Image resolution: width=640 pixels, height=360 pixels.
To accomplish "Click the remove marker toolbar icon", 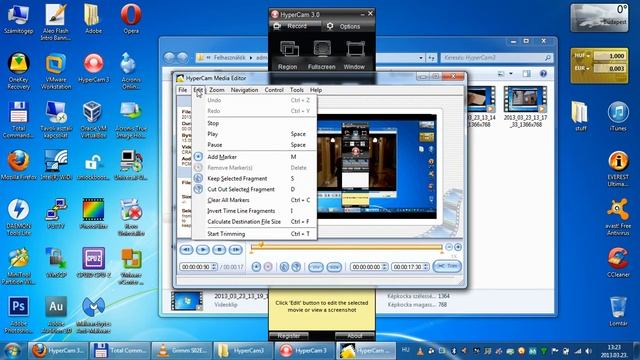I will tap(268, 267).
